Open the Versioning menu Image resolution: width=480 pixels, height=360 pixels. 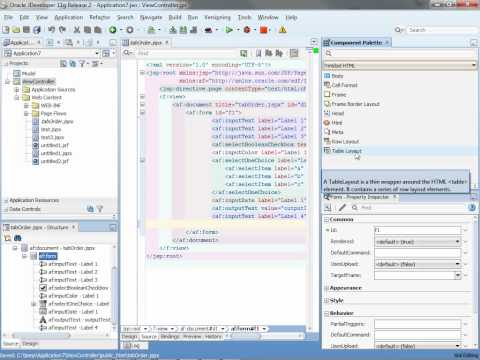tap(217, 17)
